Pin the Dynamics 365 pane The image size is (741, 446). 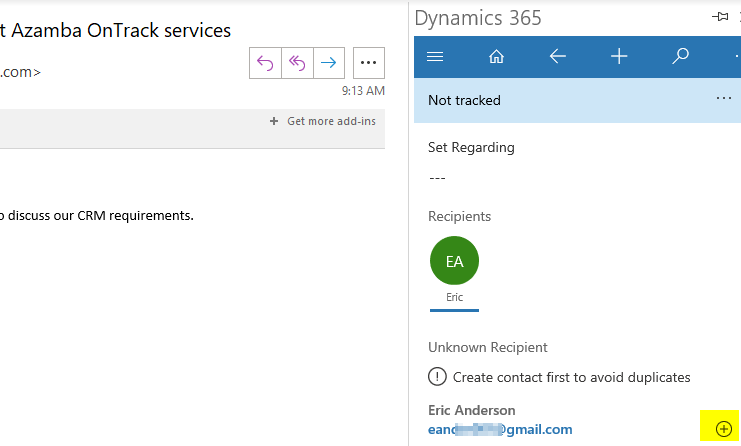[x=720, y=17]
